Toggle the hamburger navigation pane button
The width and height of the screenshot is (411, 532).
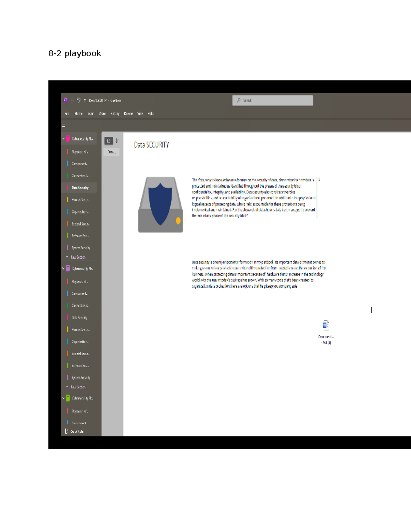pos(63,125)
